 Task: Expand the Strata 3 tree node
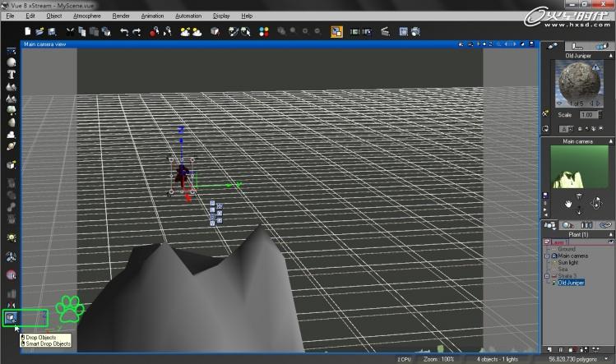[x=547, y=276]
